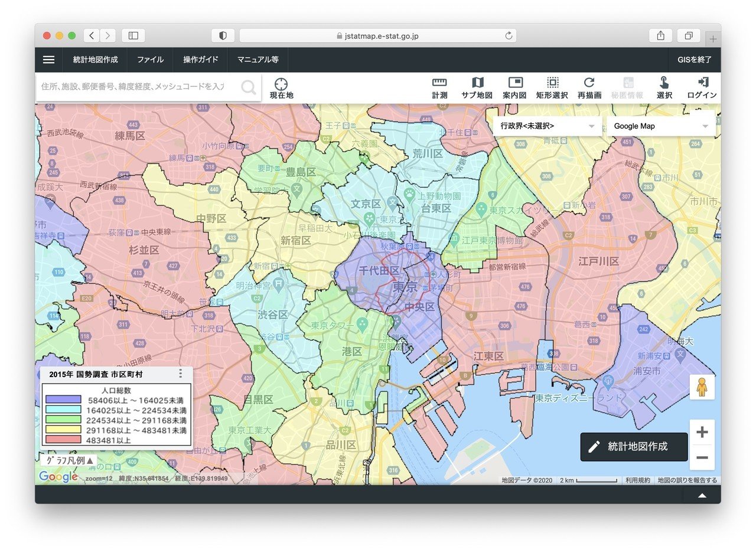This screenshot has width=756, height=550.
Task: Click the 江戸川区 label on map
Action: point(599,261)
